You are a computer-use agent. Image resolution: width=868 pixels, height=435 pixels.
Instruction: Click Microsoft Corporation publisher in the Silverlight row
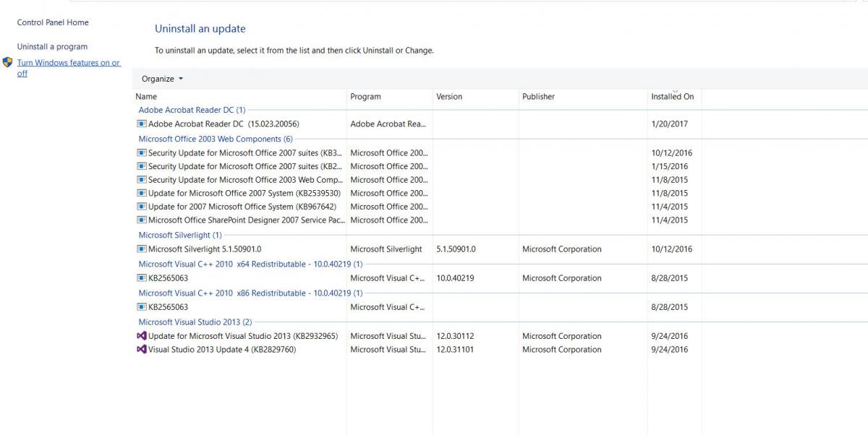pyautogui.click(x=562, y=249)
